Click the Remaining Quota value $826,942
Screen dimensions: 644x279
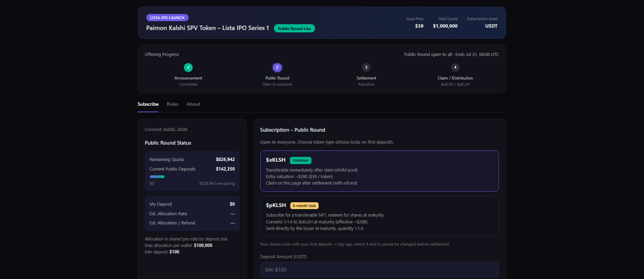click(225, 159)
